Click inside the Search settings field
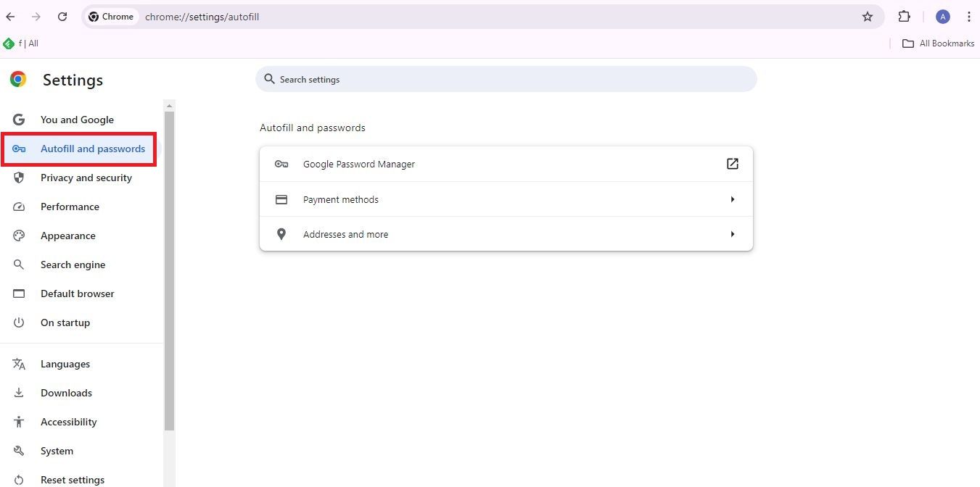This screenshot has height=487, width=980. coord(506,79)
